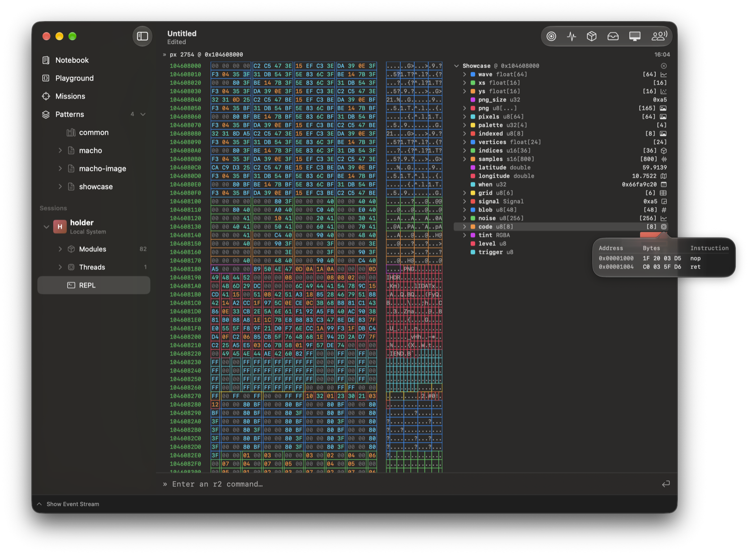Open map preview for longitude row

click(x=664, y=176)
